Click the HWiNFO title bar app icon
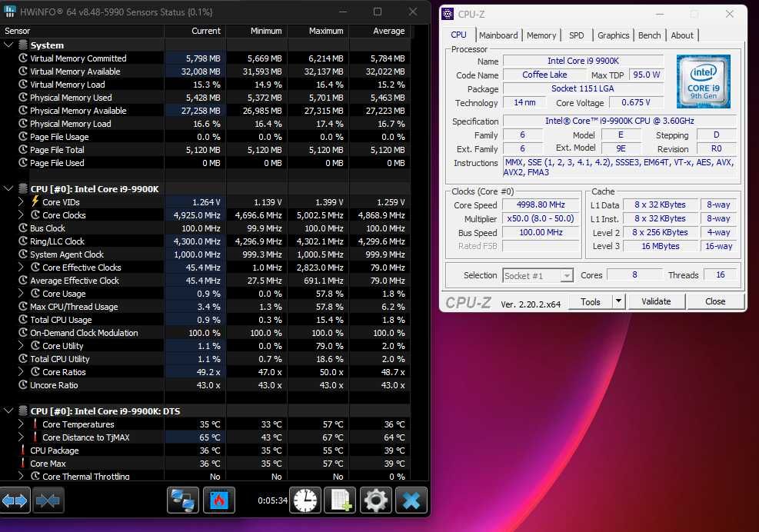The image size is (759, 532). tap(9, 12)
